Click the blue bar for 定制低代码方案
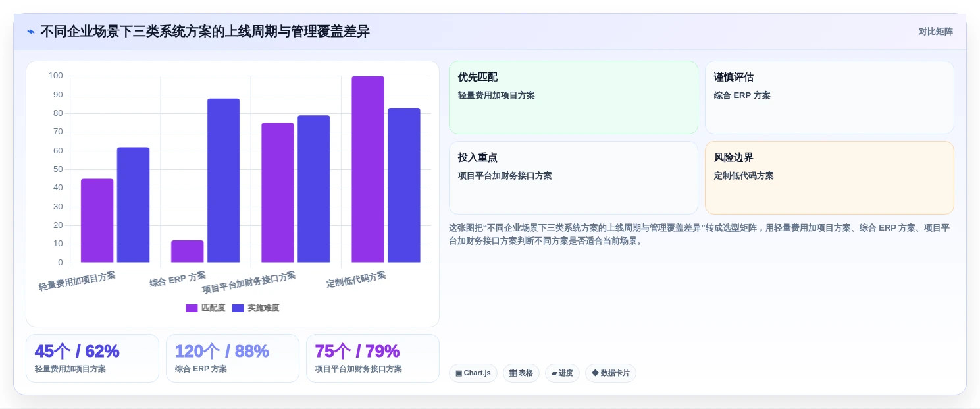 pyautogui.click(x=404, y=186)
